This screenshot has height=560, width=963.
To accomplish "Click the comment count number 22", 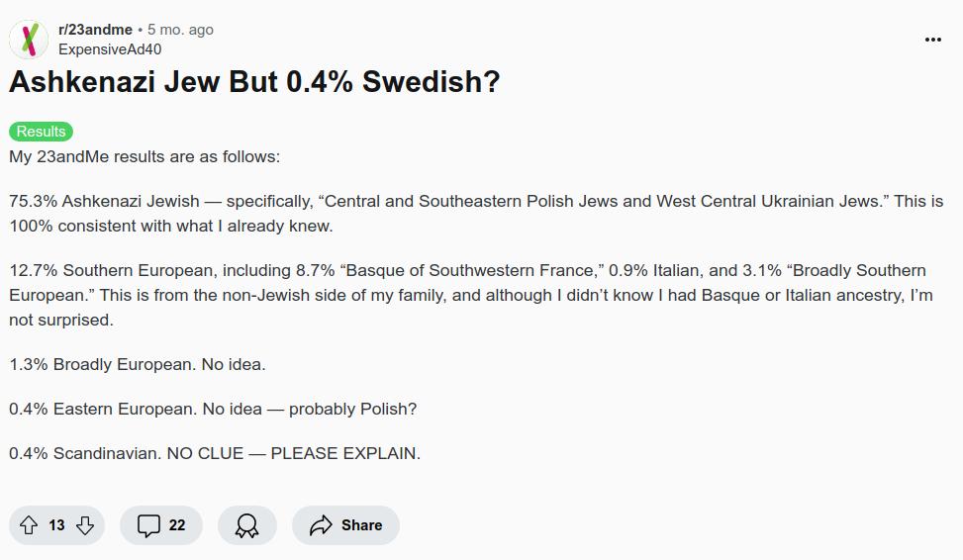I will coord(177,525).
